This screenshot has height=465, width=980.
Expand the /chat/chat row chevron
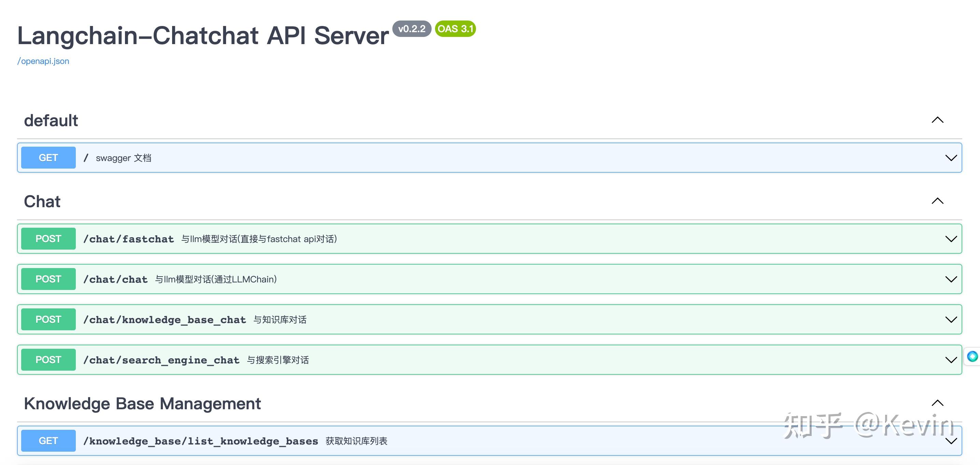point(951,280)
